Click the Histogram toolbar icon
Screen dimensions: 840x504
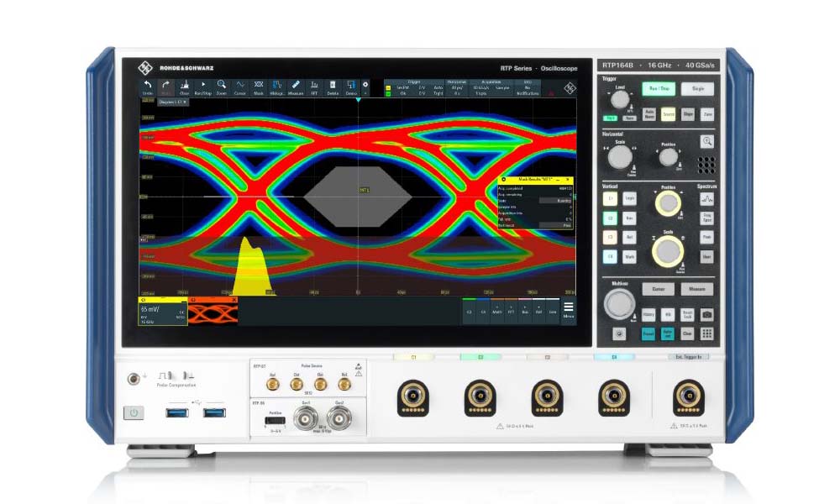coord(276,87)
